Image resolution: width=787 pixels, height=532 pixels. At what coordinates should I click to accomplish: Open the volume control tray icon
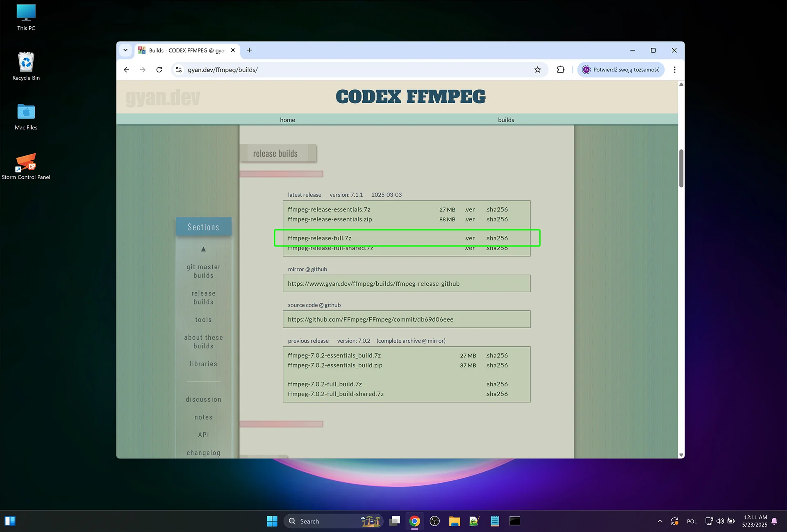pos(720,521)
